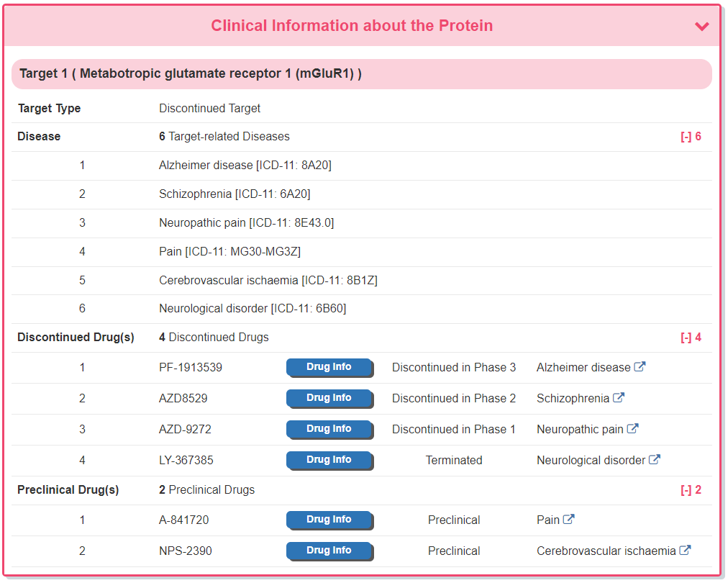The image size is (728, 583).
Task: Open external link icon beside Schizophrenia
Action: (619, 398)
